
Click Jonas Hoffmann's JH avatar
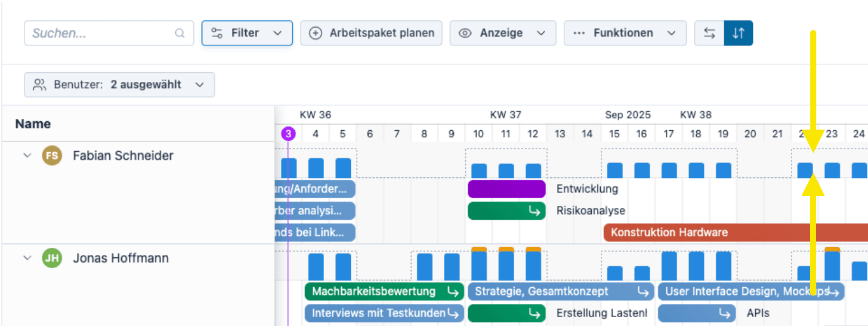tap(52, 259)
